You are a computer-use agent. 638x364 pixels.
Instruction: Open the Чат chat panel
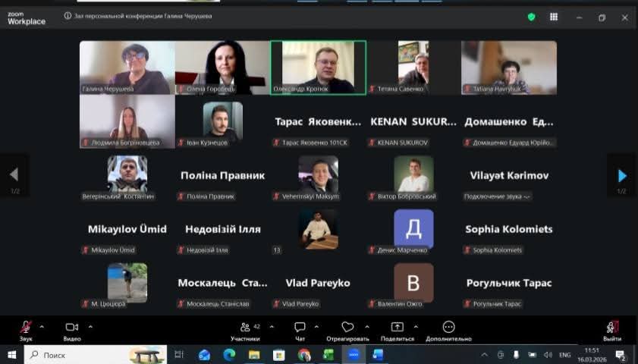(300, 327)
